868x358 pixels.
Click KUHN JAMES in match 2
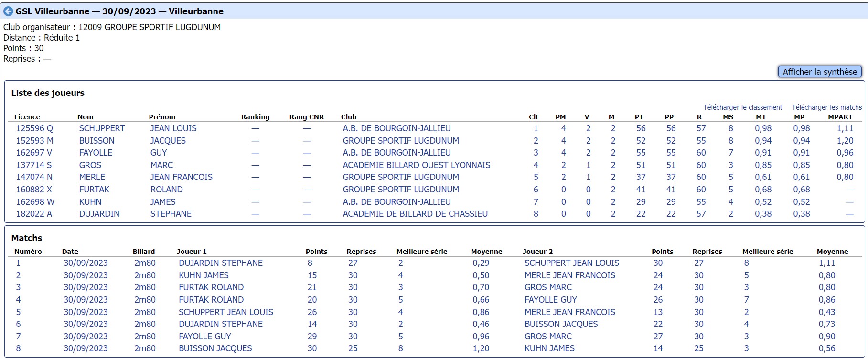204,275
